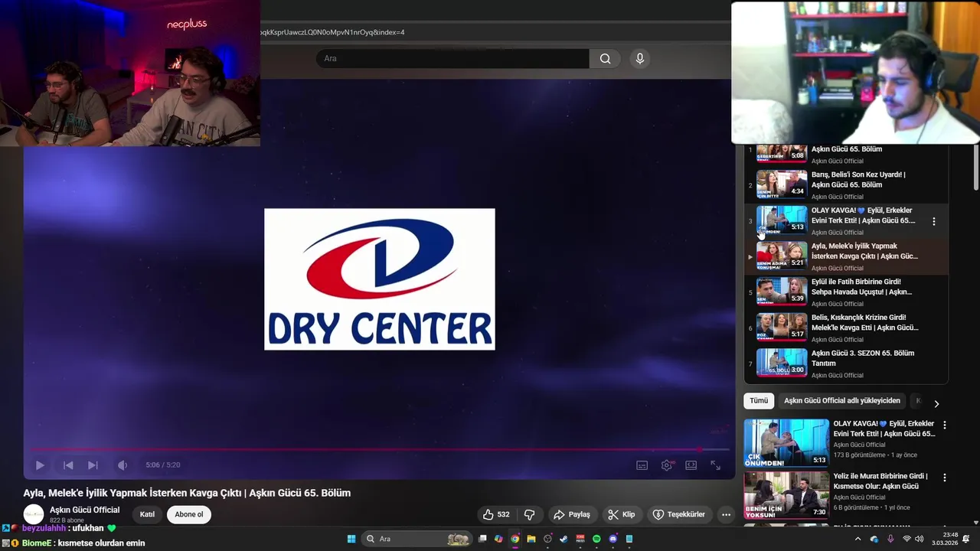This screenshot has width=980, height=551.
Task: Open Yeliz ile Murat Birbirine Girdi title
Action: pyautogui.click(x=880, y=481)
